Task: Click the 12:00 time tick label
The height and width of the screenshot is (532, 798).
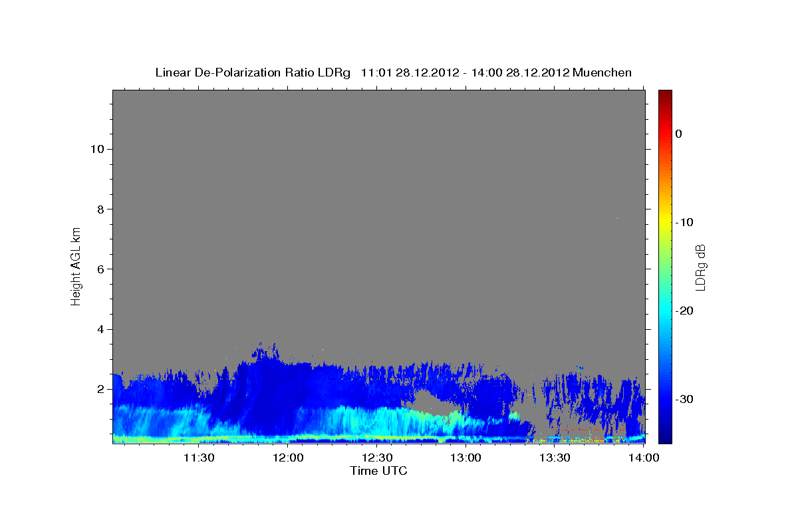Action: coord(288,458)
